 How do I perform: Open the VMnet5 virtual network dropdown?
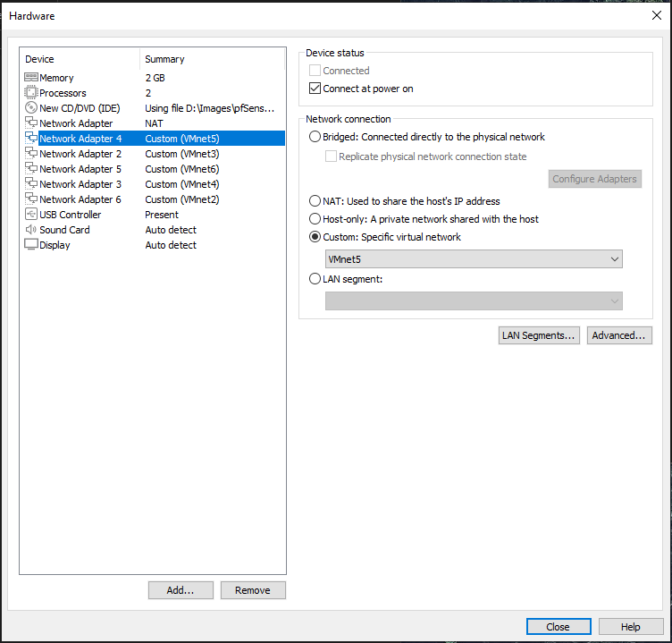click(474, 258)
